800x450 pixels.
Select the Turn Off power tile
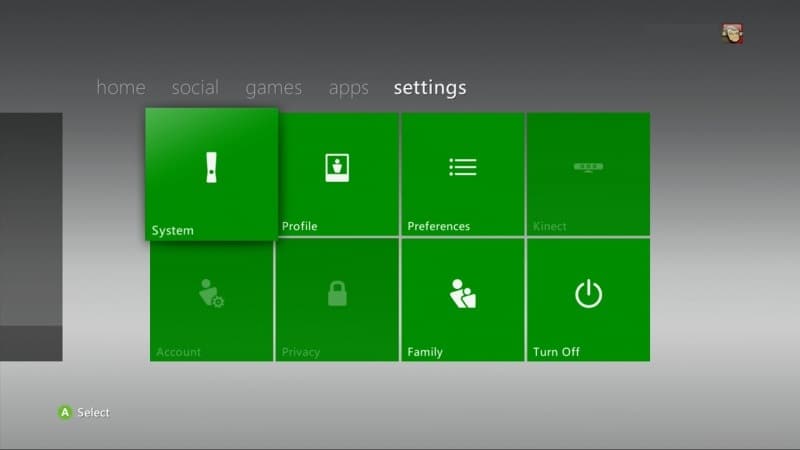(588, 300)
